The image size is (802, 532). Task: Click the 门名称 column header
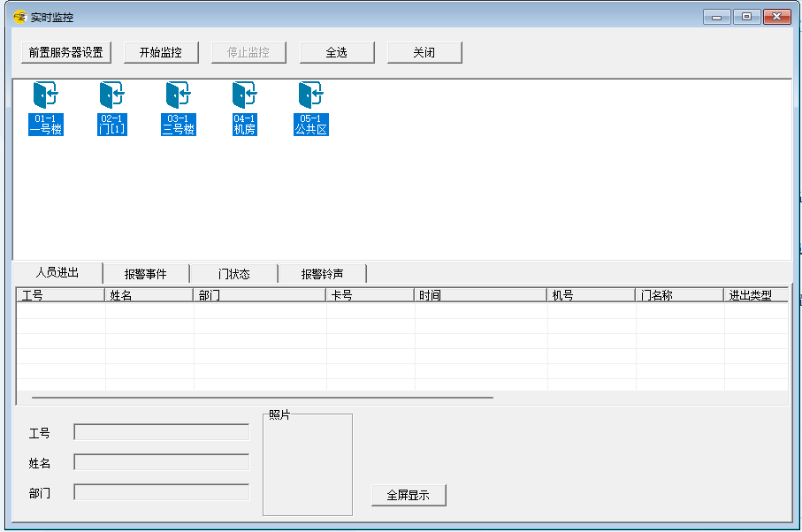point(679,295)
